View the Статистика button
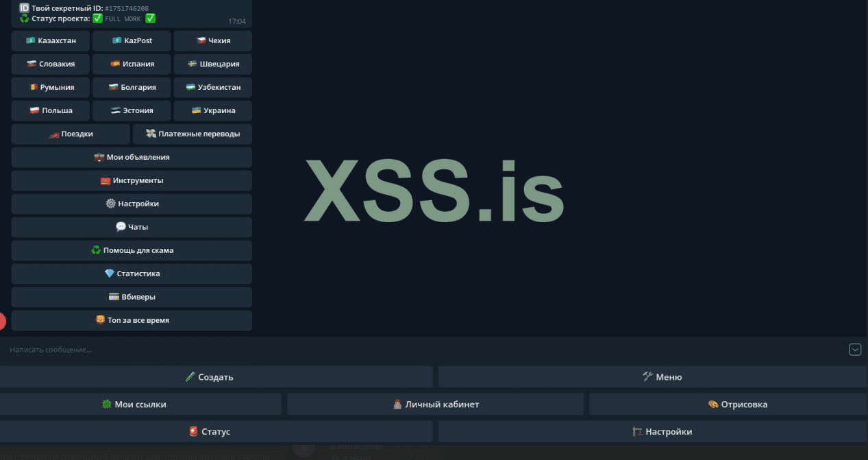The image size is (868, 460). click(x=132, y=274)
